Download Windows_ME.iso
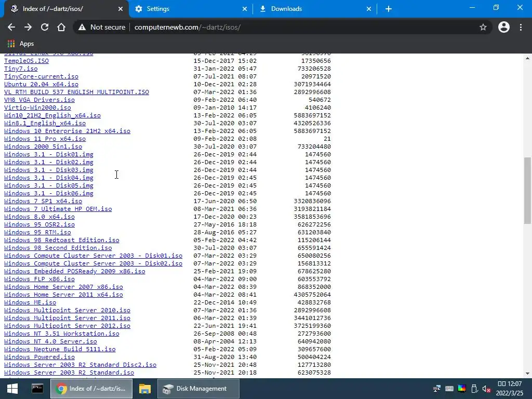The image size is (532, 399). pyautogui.click(x=30, y=303)
